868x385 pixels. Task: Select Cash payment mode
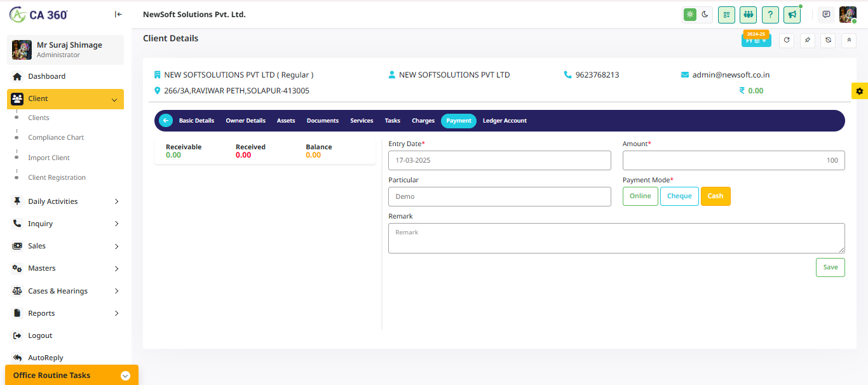click(x=715, y=196)
